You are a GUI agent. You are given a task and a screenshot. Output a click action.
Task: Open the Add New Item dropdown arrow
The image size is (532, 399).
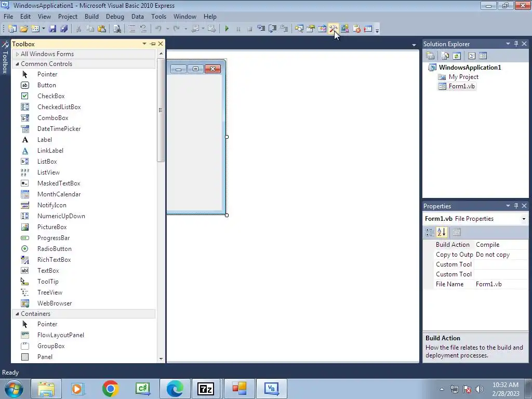point(44,29)
